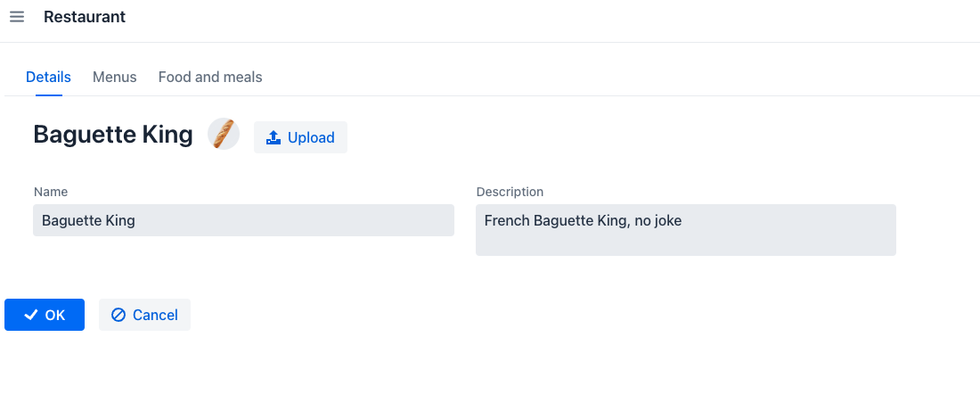Open the Menus tab
The image size is (980, 403).
coord(114,78)
